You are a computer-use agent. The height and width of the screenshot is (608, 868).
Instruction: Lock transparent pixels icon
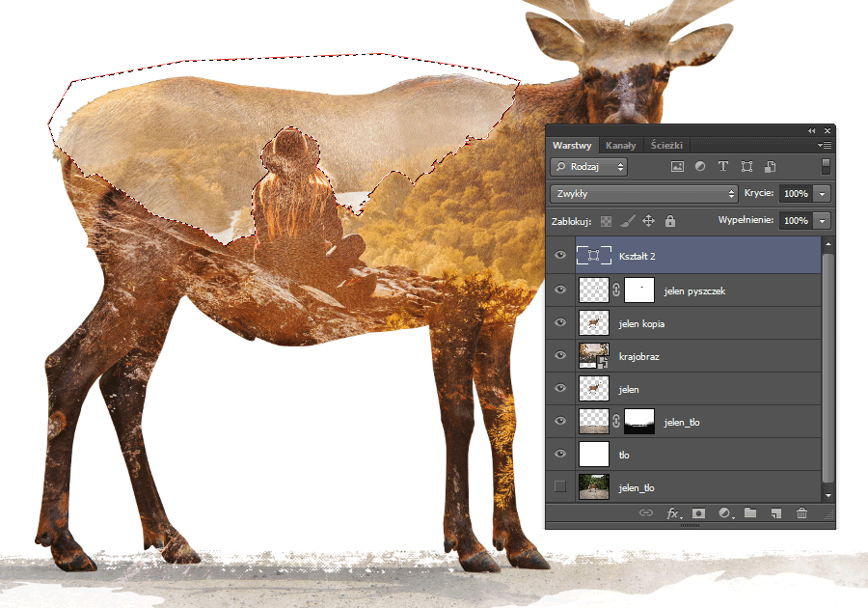pyautogui.click(x=607, y=222)
